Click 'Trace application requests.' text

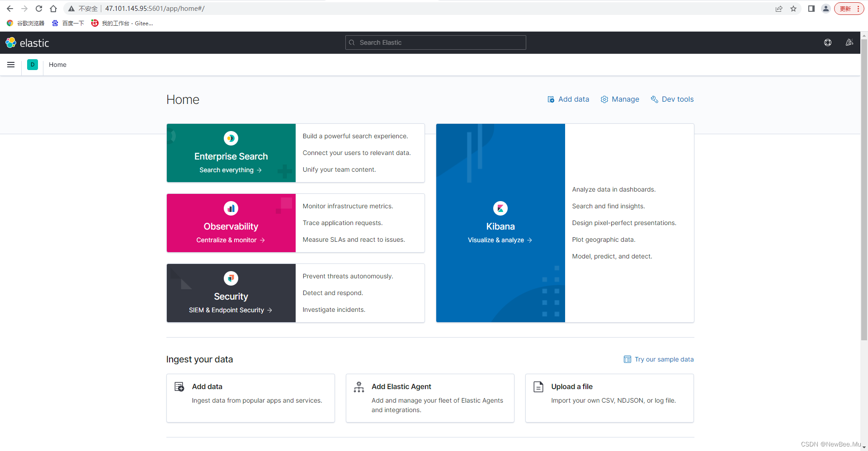pos(343,223)
